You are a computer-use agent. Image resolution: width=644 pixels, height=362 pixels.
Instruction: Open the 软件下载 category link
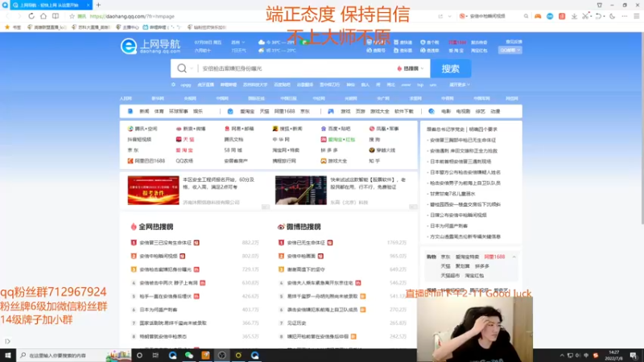404,111
